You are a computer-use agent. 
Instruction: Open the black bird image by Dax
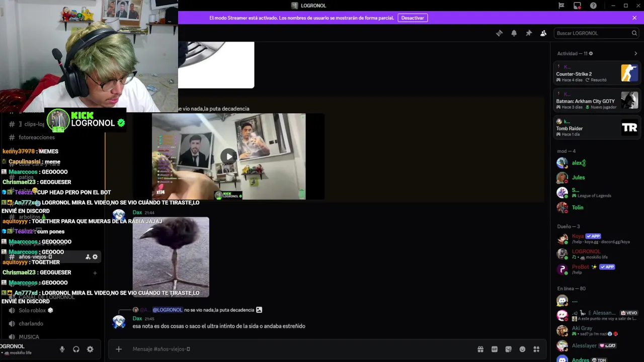171,257
